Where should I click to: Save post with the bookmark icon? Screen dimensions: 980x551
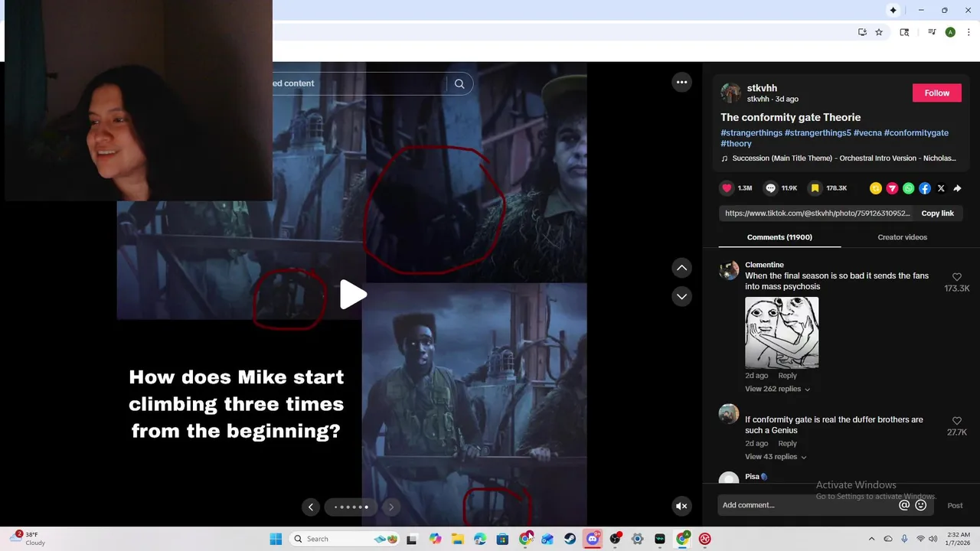[x=815, y=188]
